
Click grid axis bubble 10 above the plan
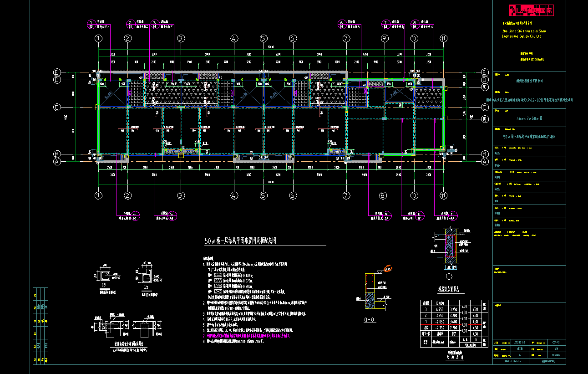click(x=414, y=39)
